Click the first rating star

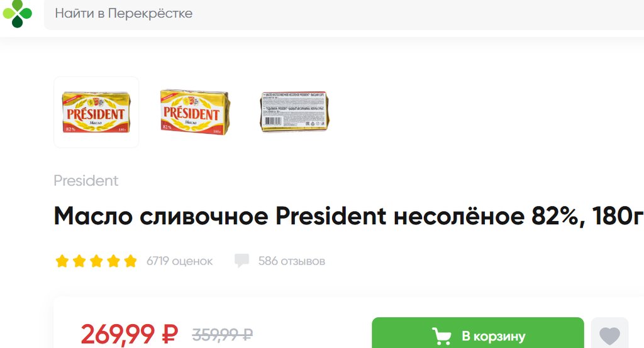point(62,261)
